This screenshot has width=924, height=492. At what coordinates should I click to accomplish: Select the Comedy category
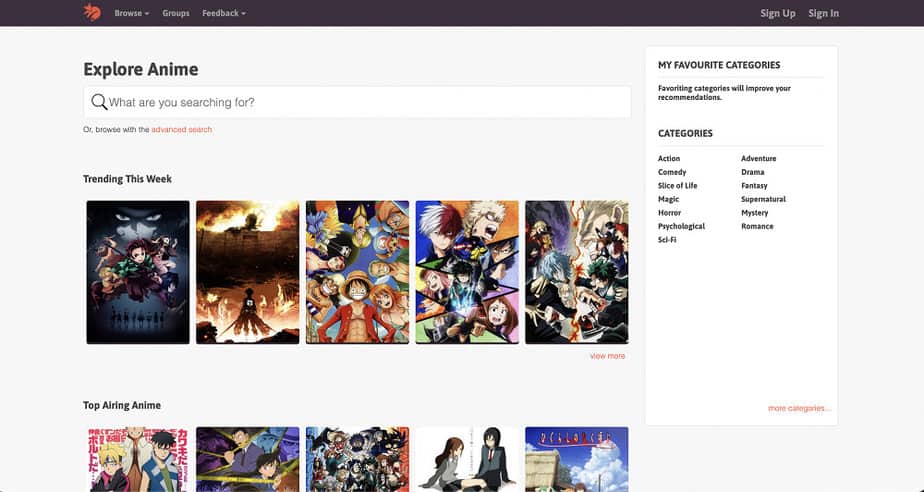672,172
